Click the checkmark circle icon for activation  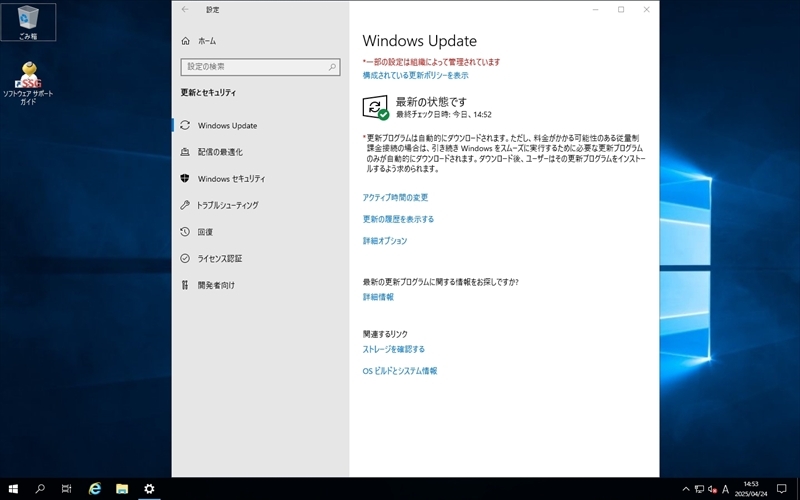(185, 258)
